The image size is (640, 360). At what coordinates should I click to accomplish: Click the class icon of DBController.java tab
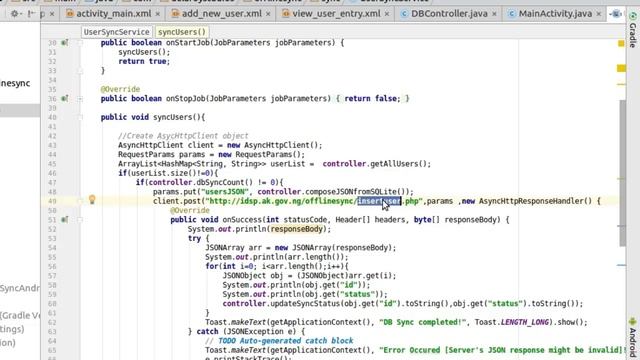(404, 14)
